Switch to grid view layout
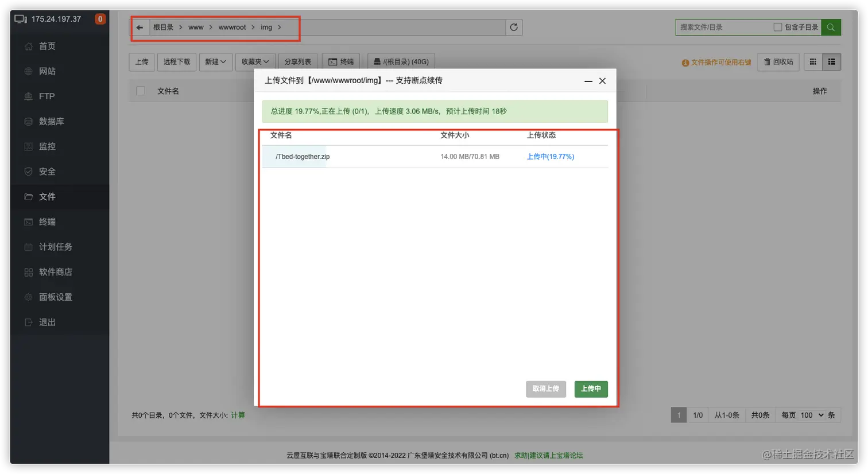The height and width of the screenshot is (474, 868). tap(812, 61)
